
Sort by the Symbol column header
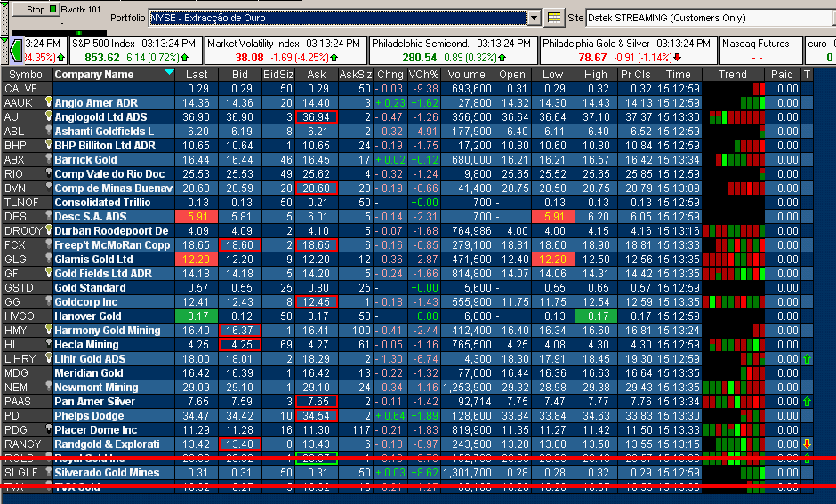coord(28,75)
